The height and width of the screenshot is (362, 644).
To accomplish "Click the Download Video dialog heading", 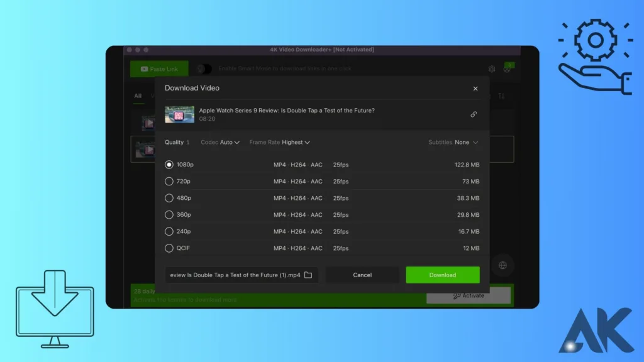I will point(192,88).
